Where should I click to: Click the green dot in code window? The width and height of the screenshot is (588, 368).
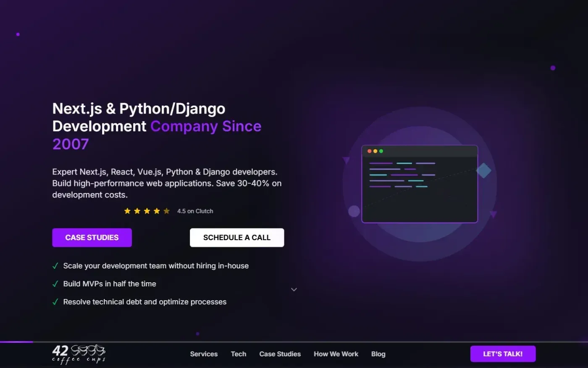381,151
